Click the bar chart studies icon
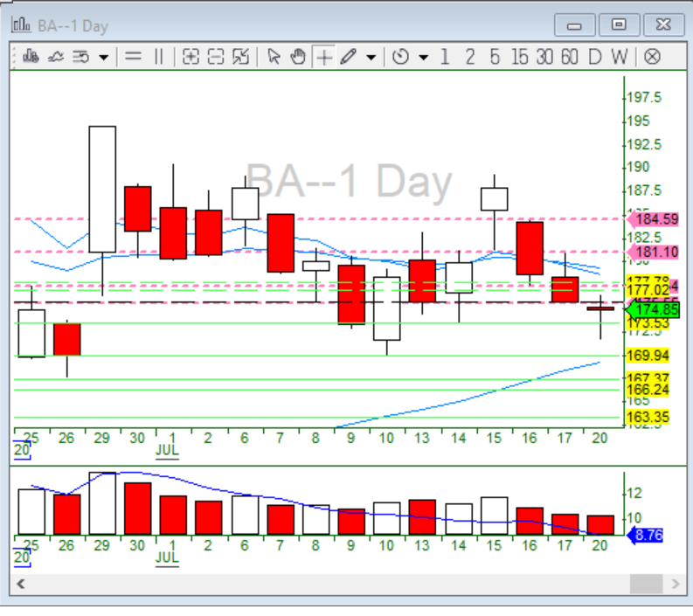 tap(31, 57)
